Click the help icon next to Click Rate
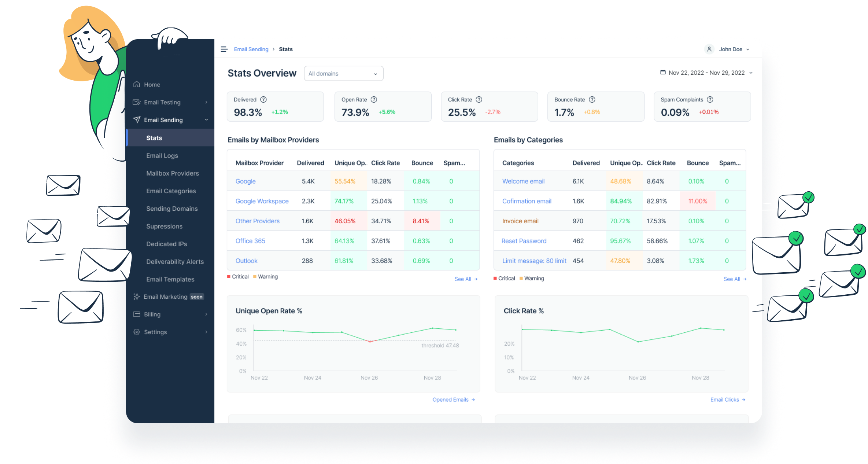 pyautogui.click(x=479, y=100)
